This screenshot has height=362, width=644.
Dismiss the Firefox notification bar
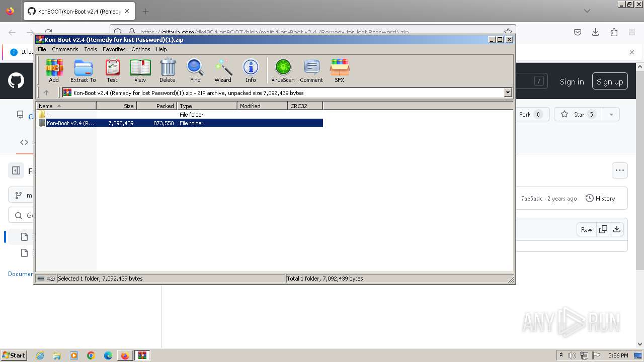tap(632, 52)
